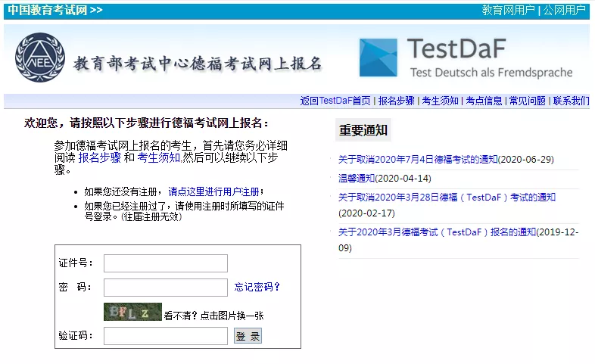Click the 重要通知 heading

[363, 130]
